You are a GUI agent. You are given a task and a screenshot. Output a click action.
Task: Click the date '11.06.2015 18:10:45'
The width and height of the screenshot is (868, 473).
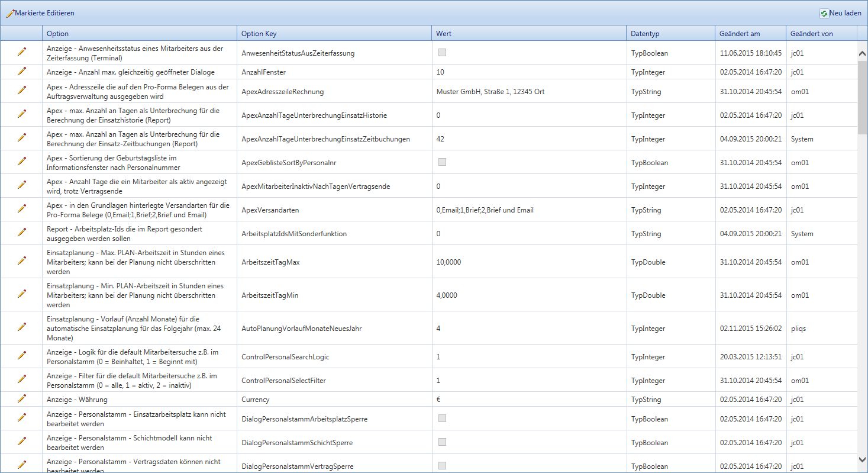(x=751, y=53)
